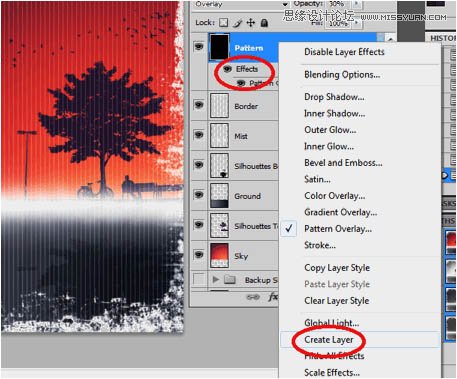Select the Mist layer thumbnail
The height and width of the screenshot is (379, 457).
(219, 135)
